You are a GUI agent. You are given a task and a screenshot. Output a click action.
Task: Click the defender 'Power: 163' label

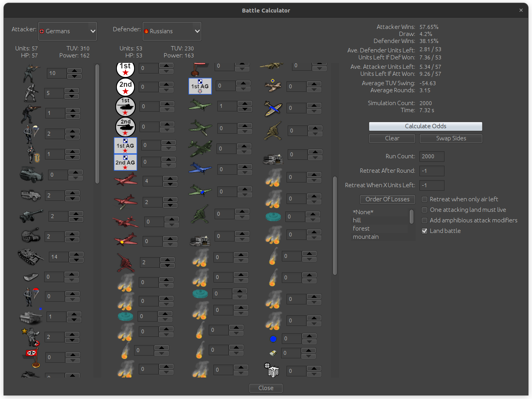179,55
